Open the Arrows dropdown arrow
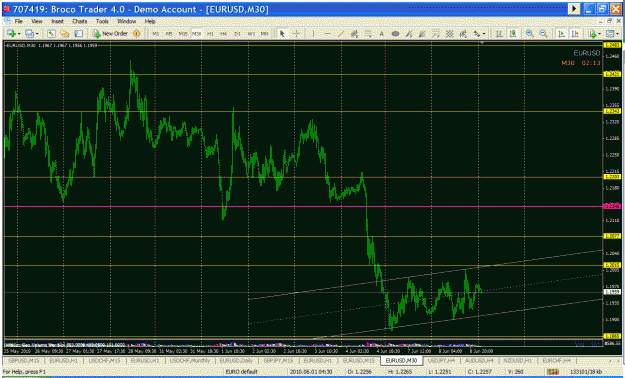The width and height of the screenshot is (625, 378). [x=484, y=34]
